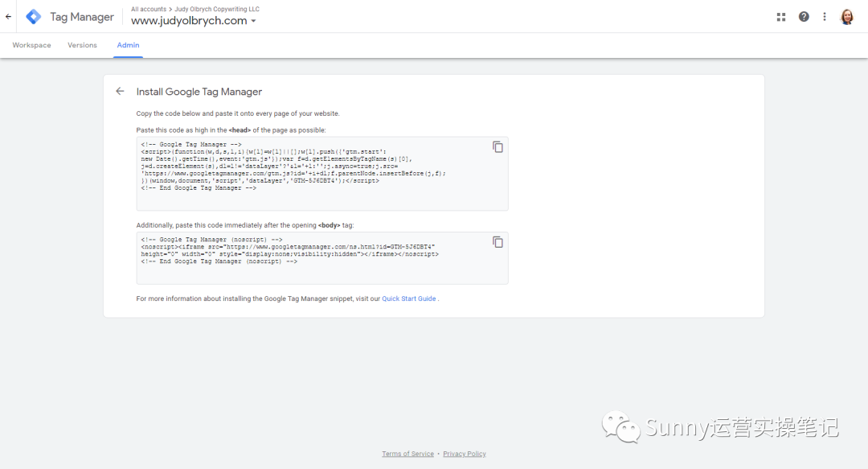Copy the body noscript code snippet

coord(497,242)
